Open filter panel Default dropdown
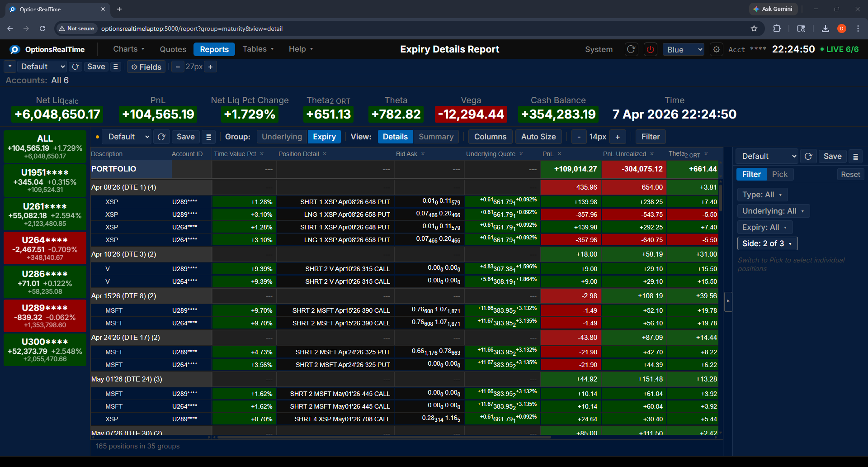 tap(767, 156)
